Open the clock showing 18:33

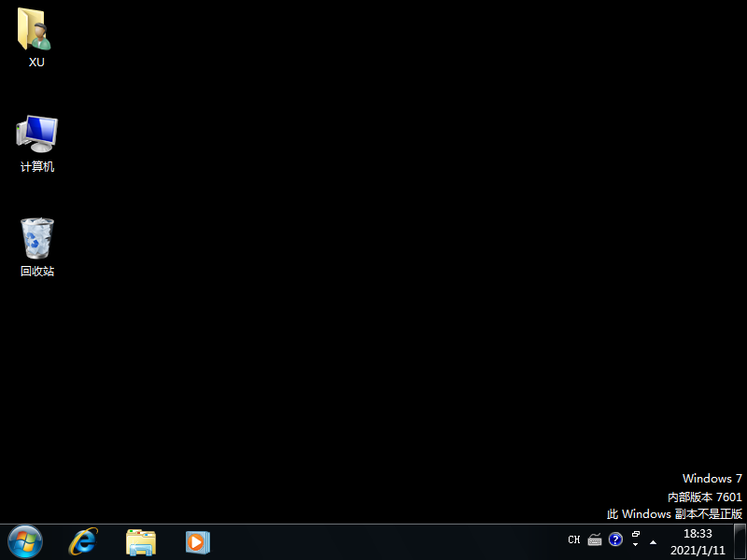698,541
